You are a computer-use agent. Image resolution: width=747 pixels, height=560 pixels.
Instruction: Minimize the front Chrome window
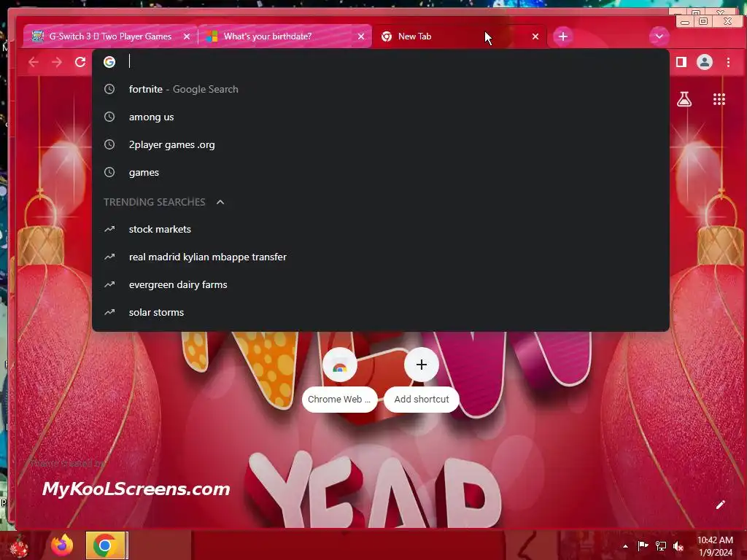tap(685, 22)
